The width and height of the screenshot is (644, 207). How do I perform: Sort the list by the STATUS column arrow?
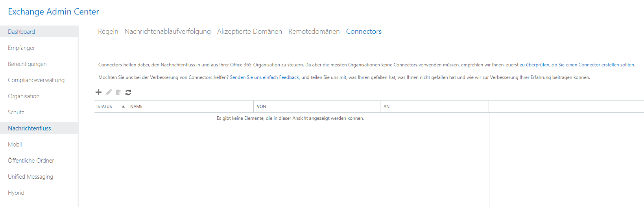[123, 106]
